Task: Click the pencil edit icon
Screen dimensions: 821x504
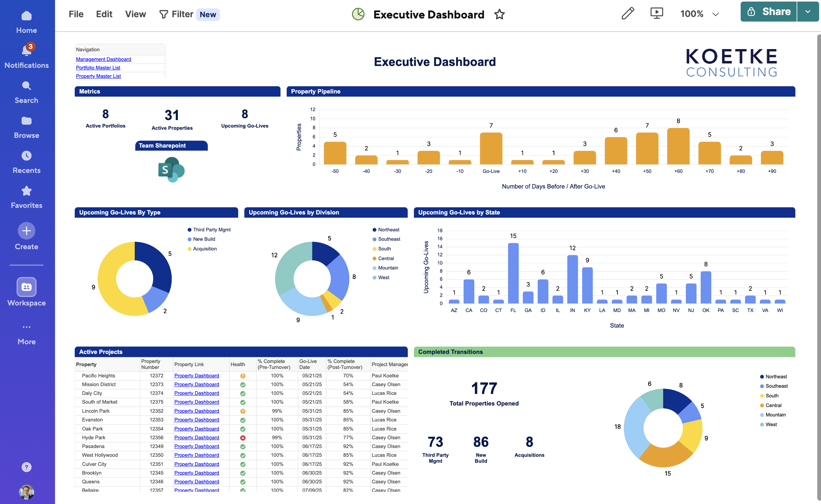Action: (628, 14)
